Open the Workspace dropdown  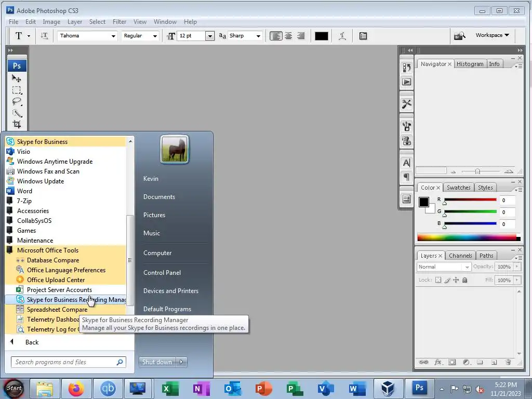(x=493, y=35)
